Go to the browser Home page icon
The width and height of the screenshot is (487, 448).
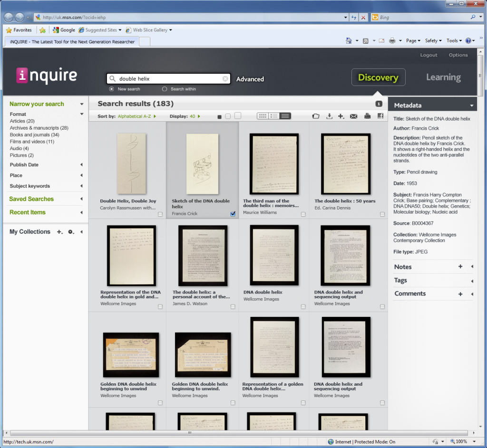pos(349,41)
